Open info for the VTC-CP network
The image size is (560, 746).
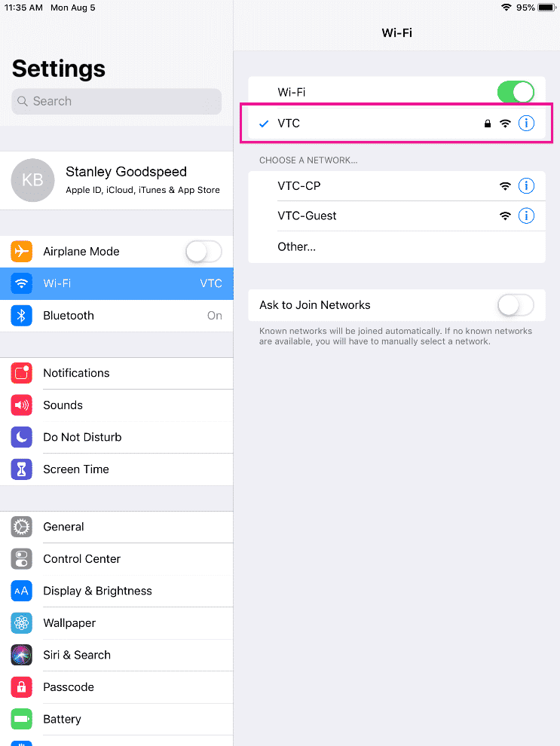pyautogui.click(x=526, y=185)
